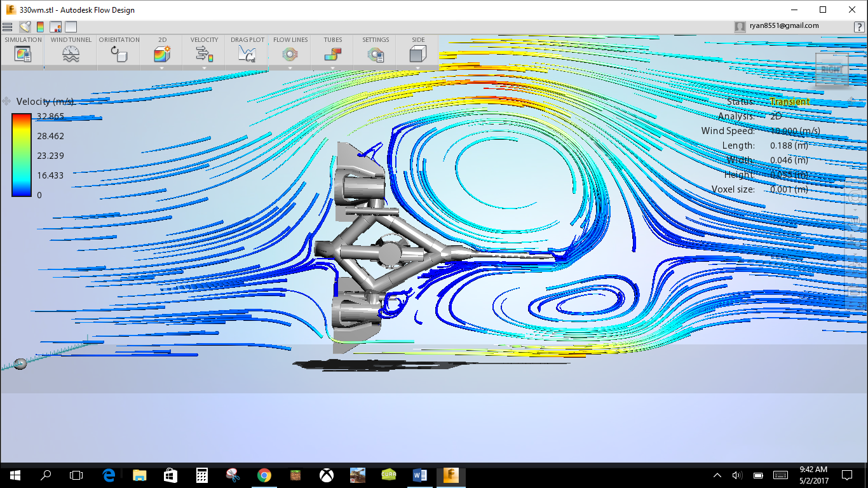This screenshot has width=868, height=488.
Task: Click the color gradient legend icon in quick bar
Action: [40, 27]
